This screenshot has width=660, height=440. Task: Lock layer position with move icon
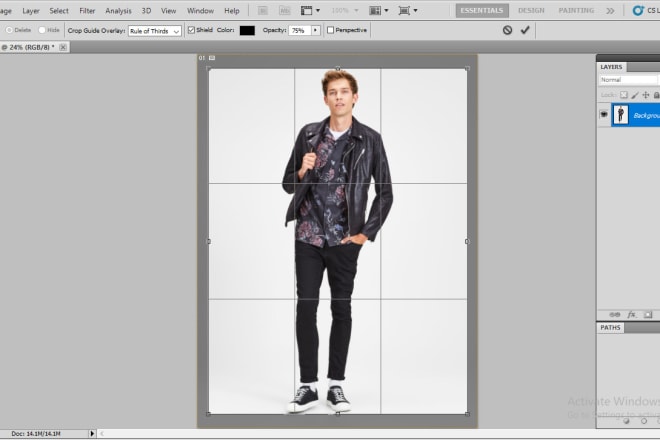click(x=646, y=95)
